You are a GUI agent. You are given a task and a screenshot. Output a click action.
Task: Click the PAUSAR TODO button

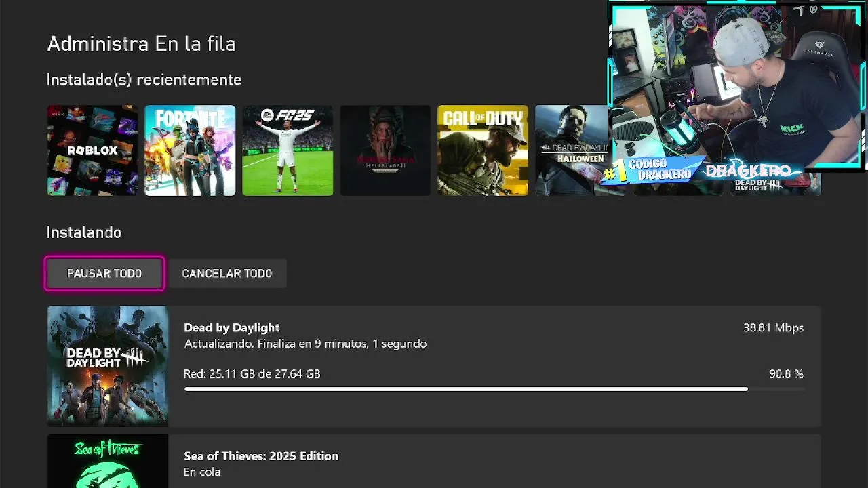click(x=104, y=273)
